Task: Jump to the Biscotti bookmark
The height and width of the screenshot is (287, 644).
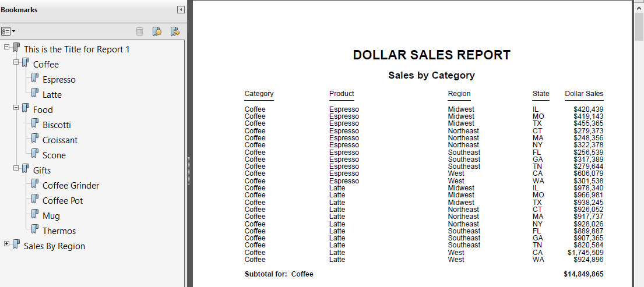Action: (57, 125)
